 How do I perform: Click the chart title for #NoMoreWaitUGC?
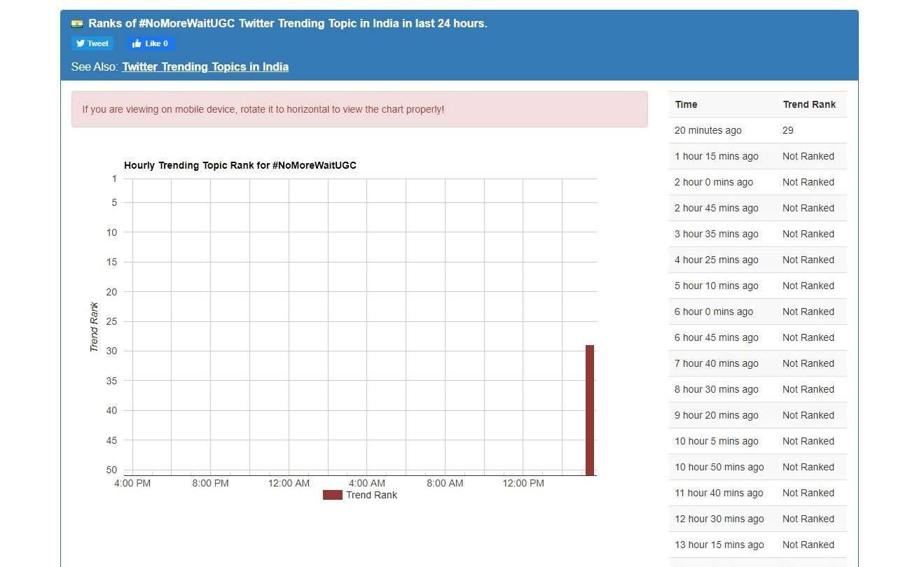coord(240,165)
